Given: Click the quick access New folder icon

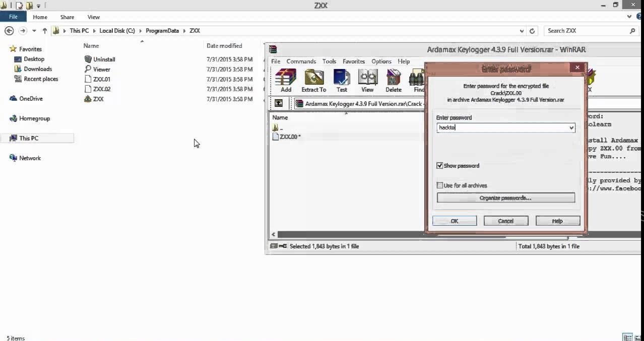Looking at the screenshot, I should (x=30, y=6).
